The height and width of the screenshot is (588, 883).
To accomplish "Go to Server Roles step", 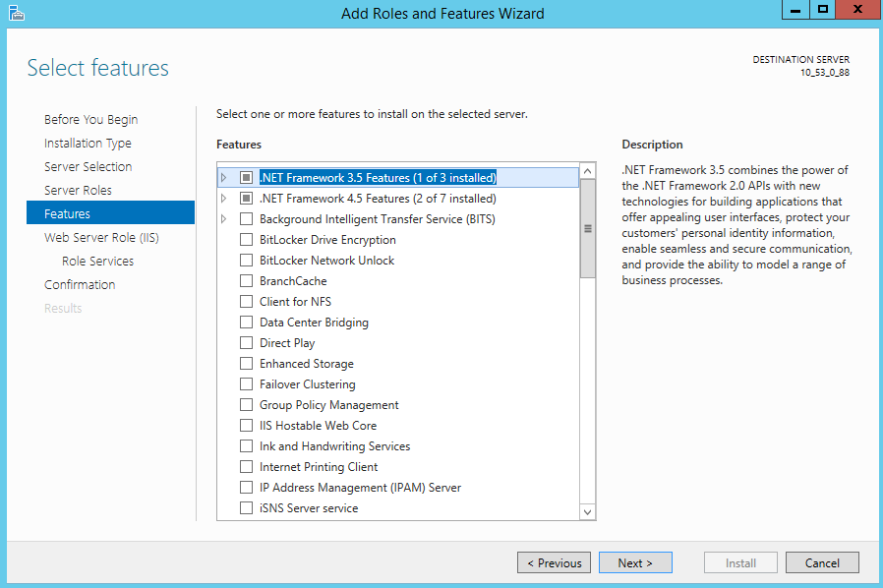I will click(78, 190).
